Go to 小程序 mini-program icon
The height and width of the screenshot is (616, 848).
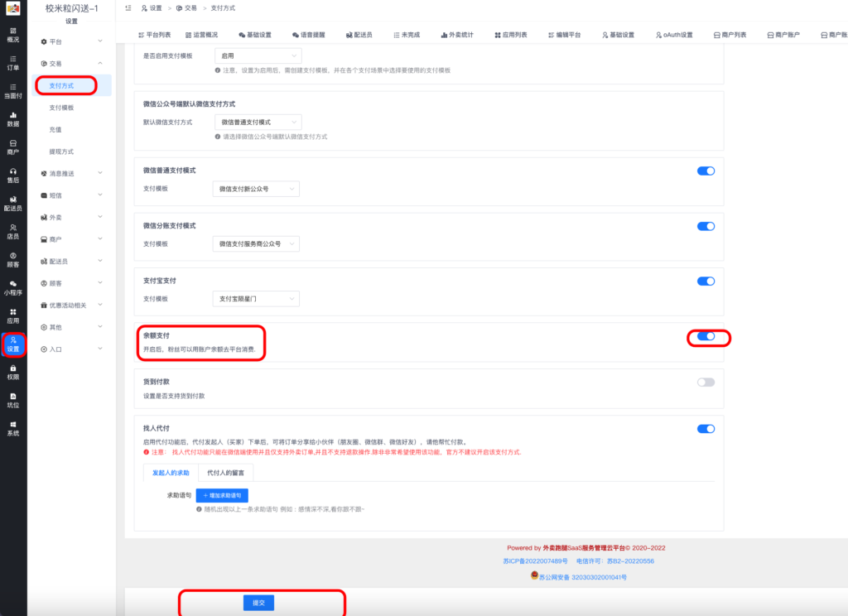(13, 287)
